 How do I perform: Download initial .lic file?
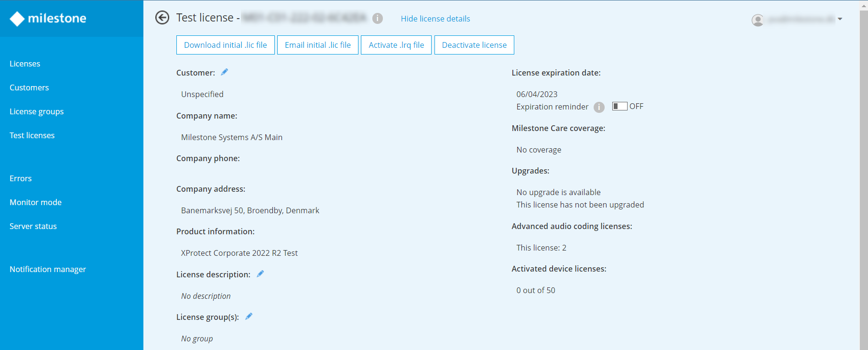(225, 45)
